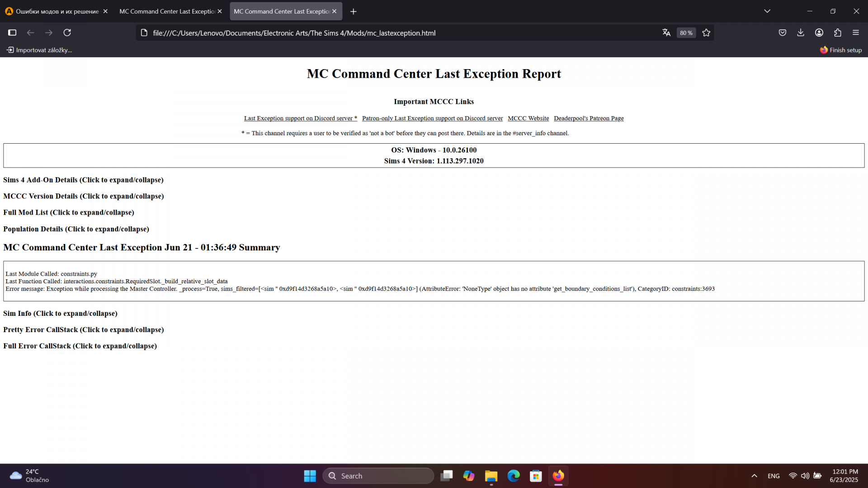Open a new tab with plus button
This screenshot has height=488, width=868.
click(x=354, y=11)
